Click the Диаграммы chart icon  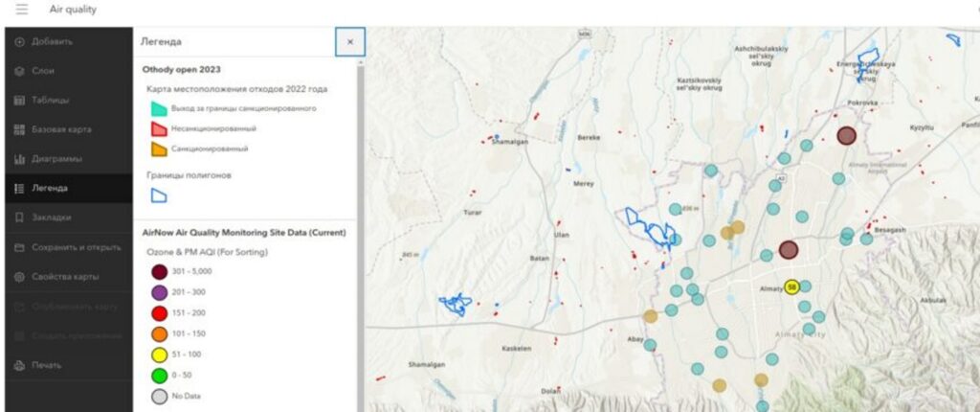tap(19, 159)
